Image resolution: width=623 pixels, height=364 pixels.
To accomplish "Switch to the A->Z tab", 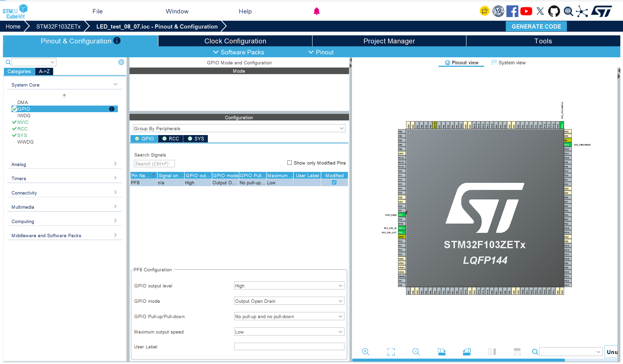I will pyautogui.click(x=44, y=71).
